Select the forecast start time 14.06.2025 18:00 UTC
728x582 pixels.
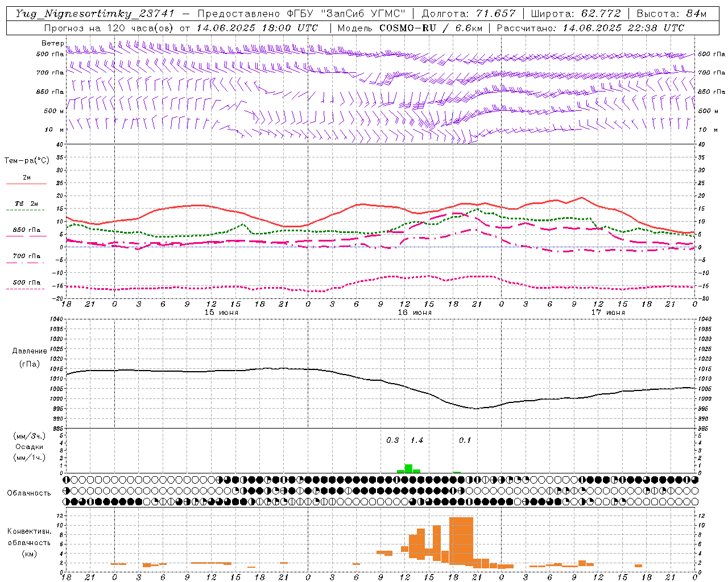(x=257, y=28)
